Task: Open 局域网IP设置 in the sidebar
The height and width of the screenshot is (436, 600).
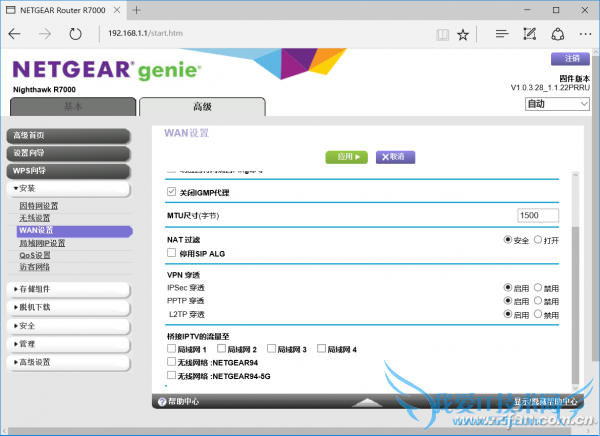Action: [42, 243]
